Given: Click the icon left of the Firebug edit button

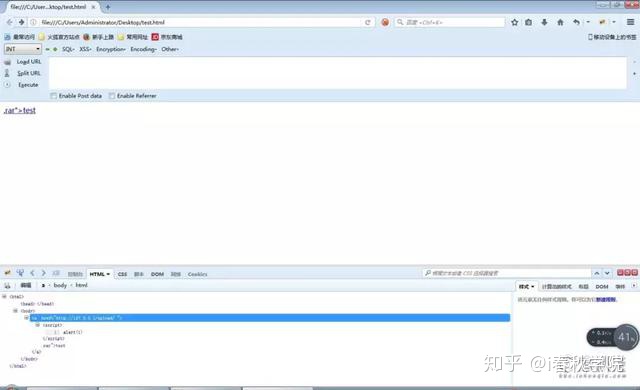Looking at the screenshot, I should [x=7, y=286].
